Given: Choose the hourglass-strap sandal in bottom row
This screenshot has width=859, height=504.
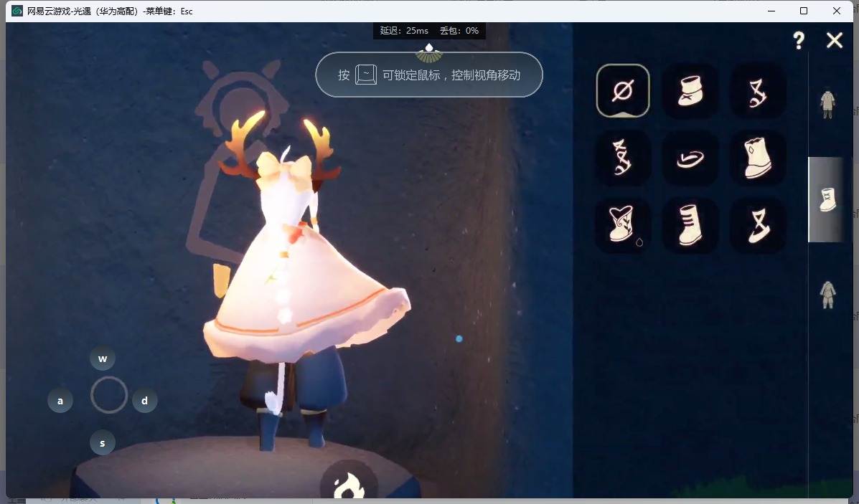Looking at the screenshot, I should (757, 226).
